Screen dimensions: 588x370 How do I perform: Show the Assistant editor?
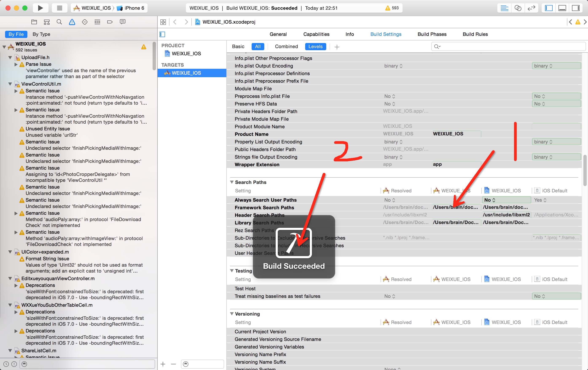[x=518, y=8]
